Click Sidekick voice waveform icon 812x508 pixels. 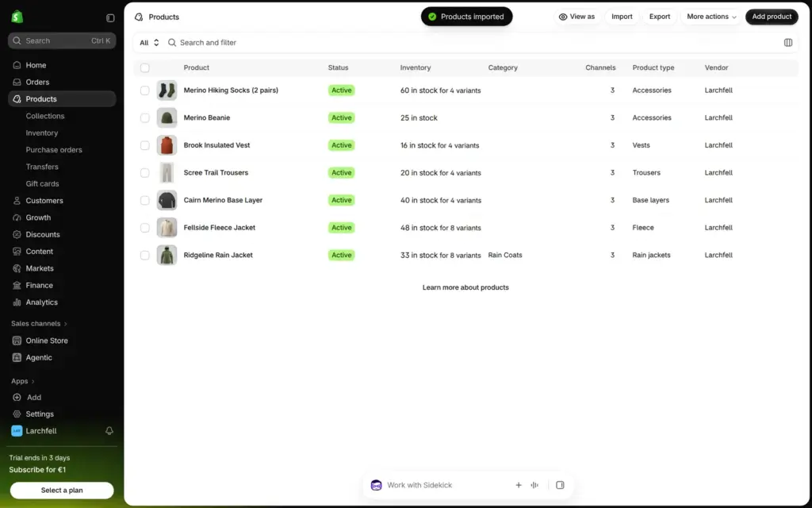point(534,485)
